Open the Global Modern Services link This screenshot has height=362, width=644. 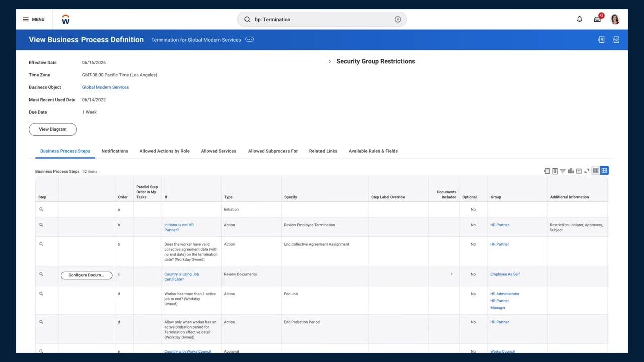[105, 87]
